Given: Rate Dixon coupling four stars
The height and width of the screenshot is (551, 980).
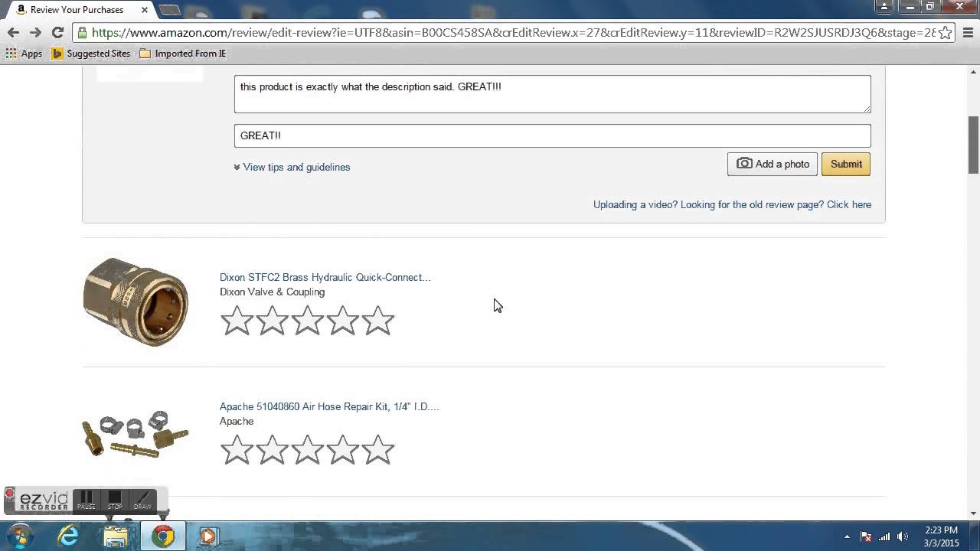Looking at the screenshot, I should 342,321.
